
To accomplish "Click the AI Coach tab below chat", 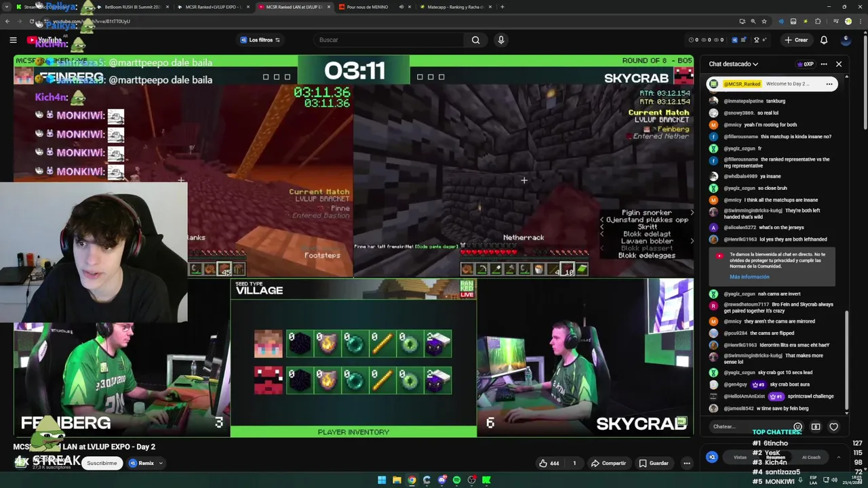I will click(x=811, y=457).
